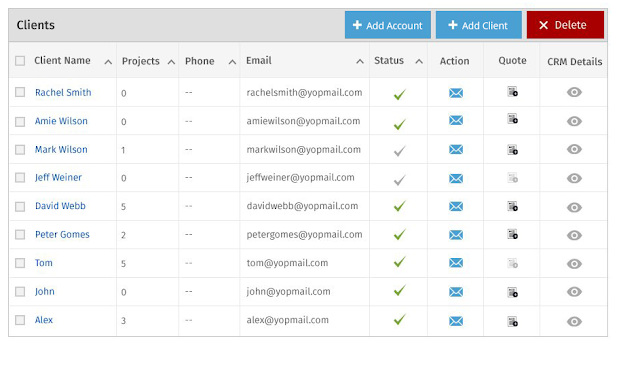Image resolution: width=640 pixels, height=368 pixels.
Task: Click the envelope icon in Alex's row
Action: (456, 321)
